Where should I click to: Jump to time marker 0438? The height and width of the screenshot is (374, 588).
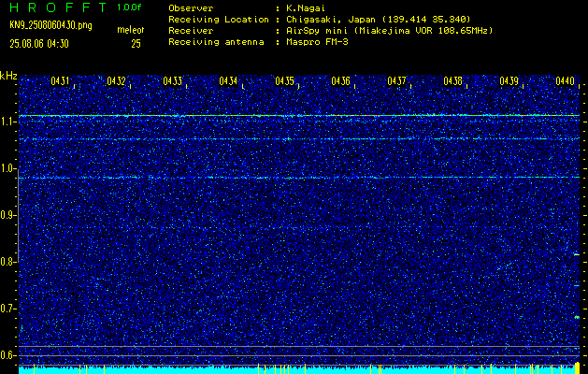pos(452,81)
